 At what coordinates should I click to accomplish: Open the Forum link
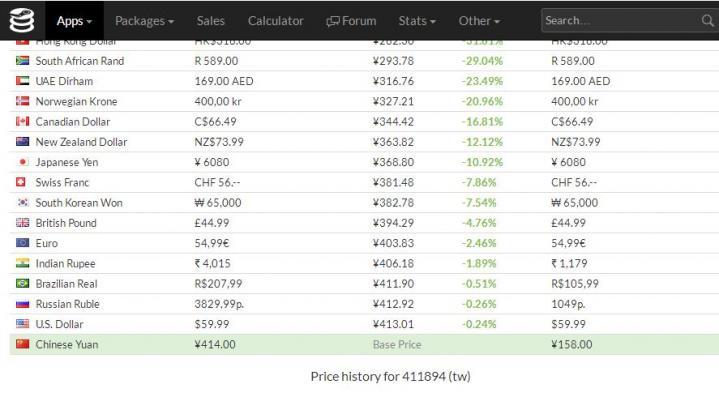pos(351,21)
